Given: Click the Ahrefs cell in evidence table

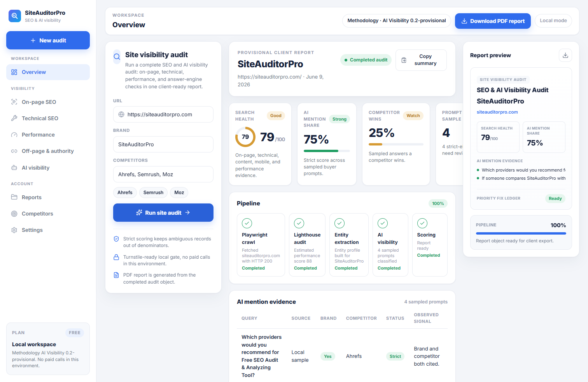Looking at the screenshot, I should tap(354, 356).
